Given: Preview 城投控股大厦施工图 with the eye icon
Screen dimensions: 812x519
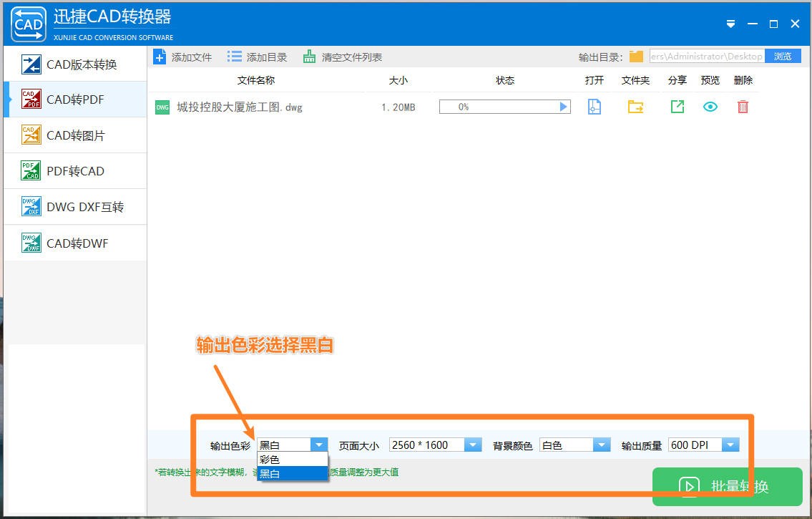Looking at the screenshot, I should [710, 106].
